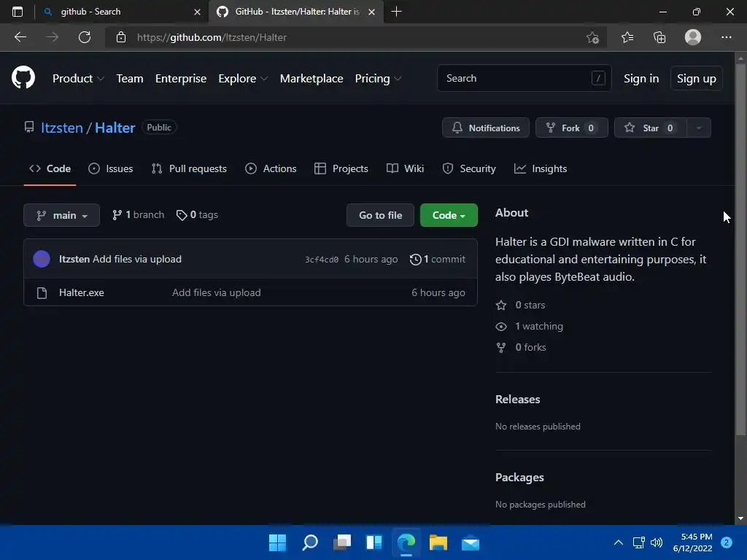Open commit hash 3cf4cd0
747x560 pixels.
click(x=322, y=260)
